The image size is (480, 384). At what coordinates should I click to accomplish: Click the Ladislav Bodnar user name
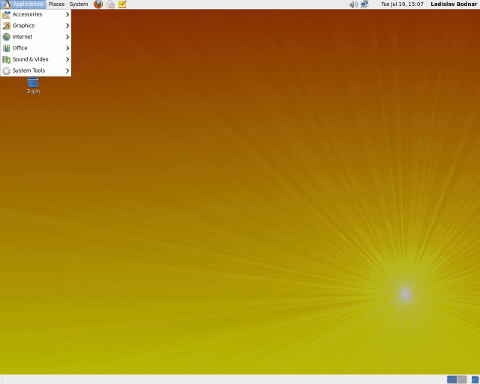coord(454,4)
